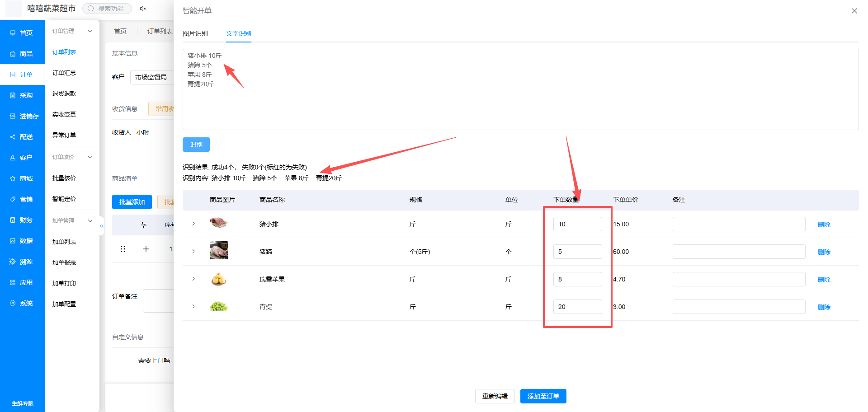Delete the 猪小排 row
Image resolution: width=868 pixels, height=412 pixels.
coord(824,225)
